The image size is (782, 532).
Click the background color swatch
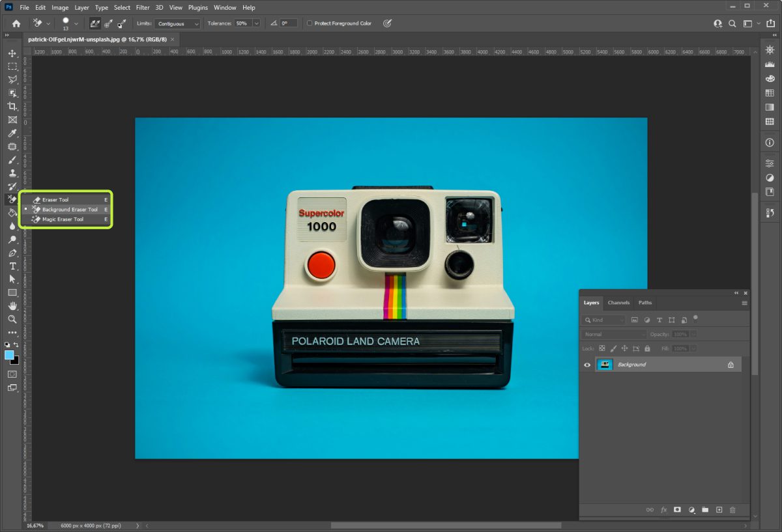click(16, 361)
